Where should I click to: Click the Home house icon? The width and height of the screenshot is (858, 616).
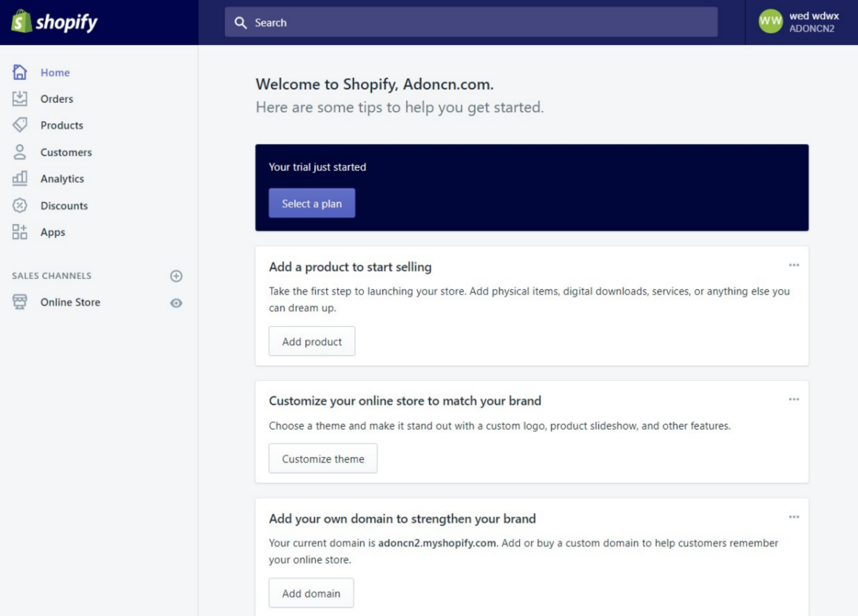(20, 72)
